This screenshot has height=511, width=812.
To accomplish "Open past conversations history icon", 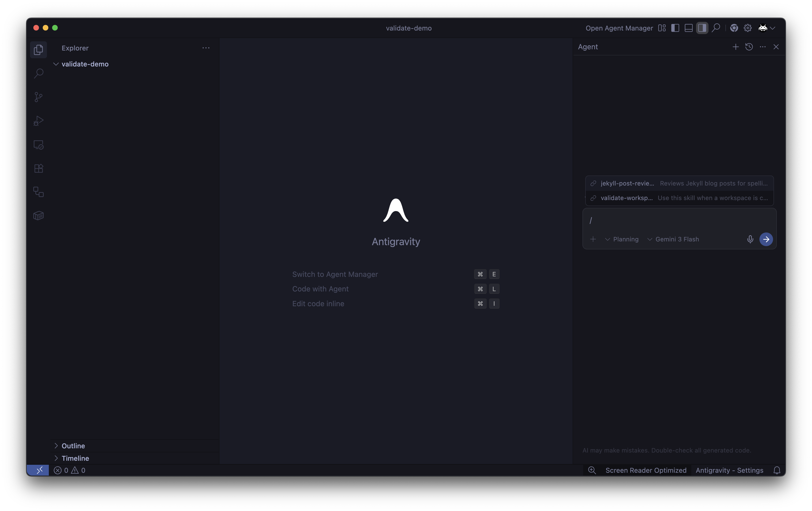I will point(749,47).
